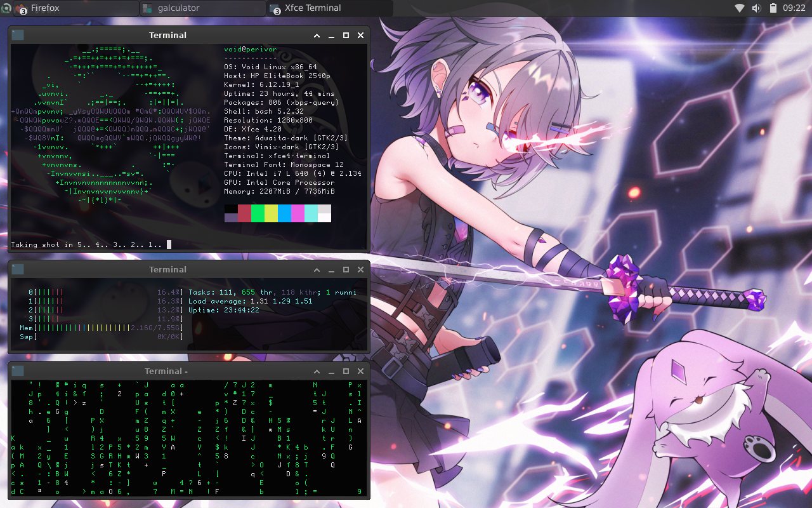Click the 'Terminal: xfce4-terminal' line

click(277, 156)
